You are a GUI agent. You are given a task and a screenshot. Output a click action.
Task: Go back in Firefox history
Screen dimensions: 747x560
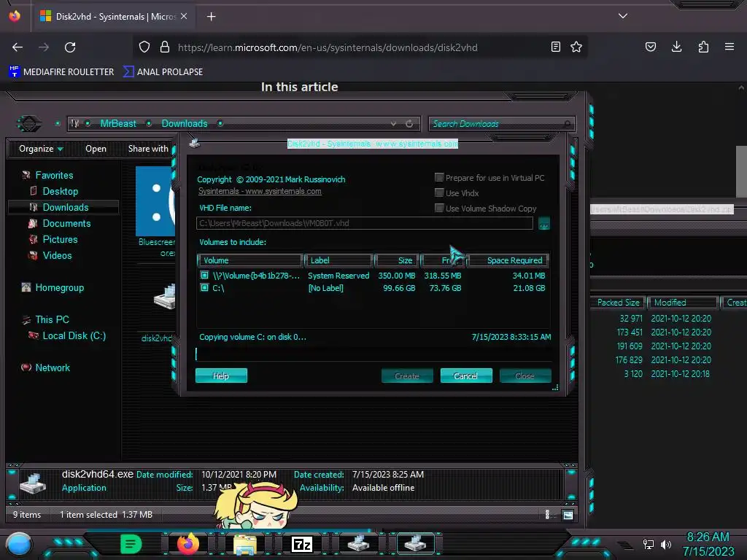18,47
